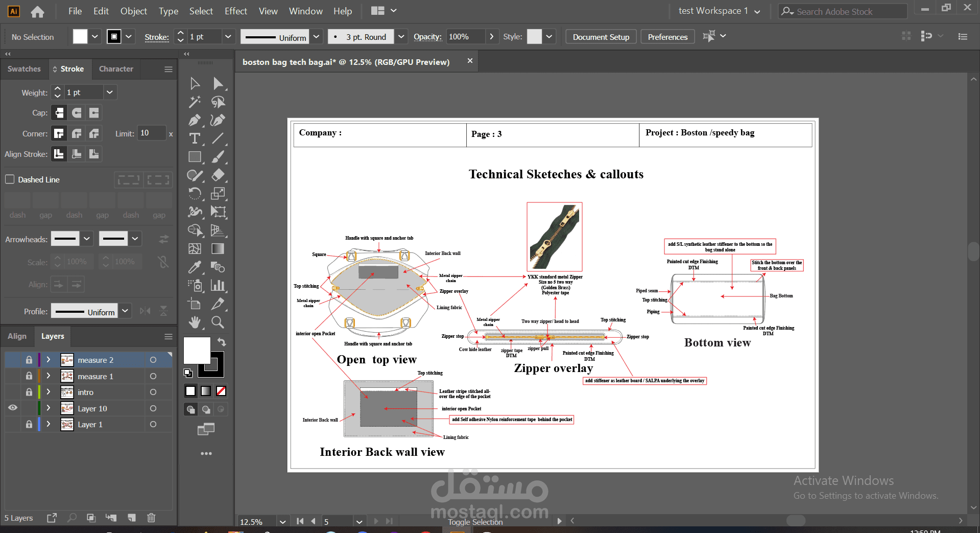This screenshot has height=533, width=980.
Task: Open Stroke panel Weight dropdown
Action: pyautogui.click(x=109, y=92)
